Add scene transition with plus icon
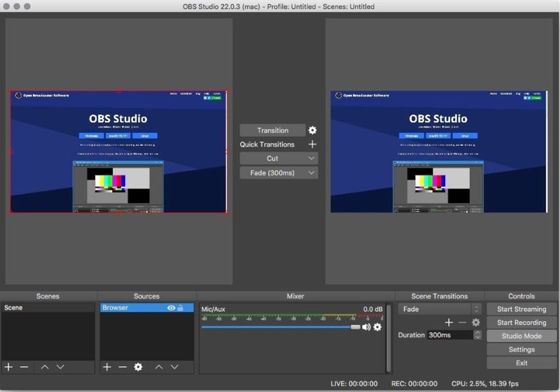This screenshot has width=560, height=392. click(449, 323)
